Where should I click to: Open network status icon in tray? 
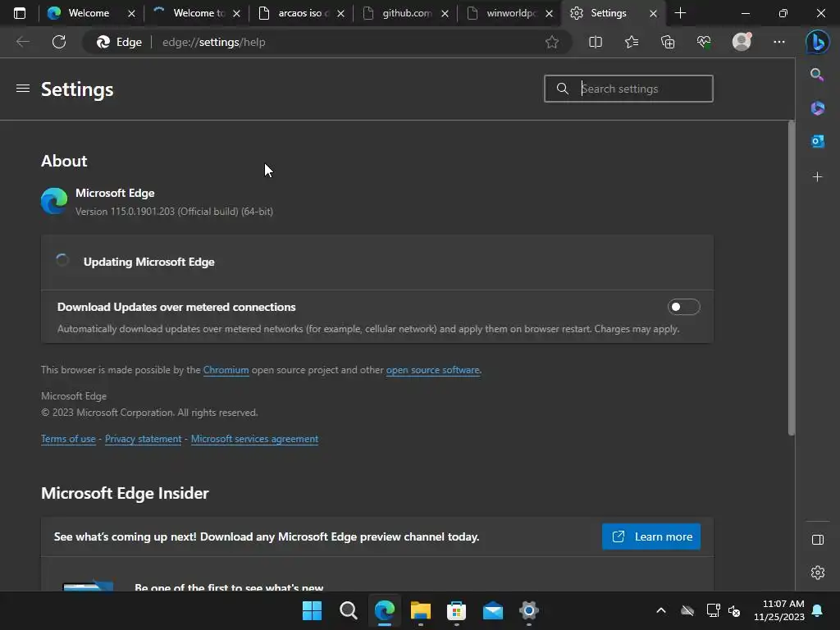pos(713,610)
